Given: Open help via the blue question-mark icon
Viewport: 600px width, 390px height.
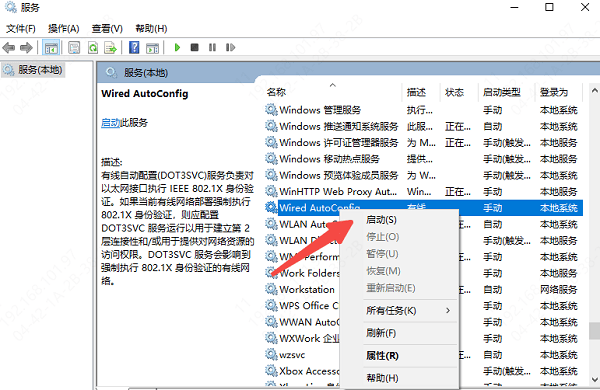Looking at the screenshot, I should [x=134, y=47].
